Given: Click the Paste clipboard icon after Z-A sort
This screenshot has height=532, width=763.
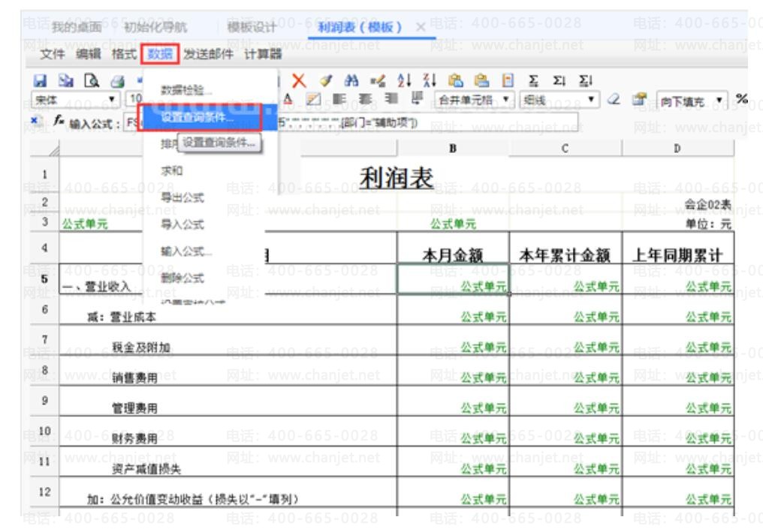Looking at the screenshot, I should pos(455,81).
